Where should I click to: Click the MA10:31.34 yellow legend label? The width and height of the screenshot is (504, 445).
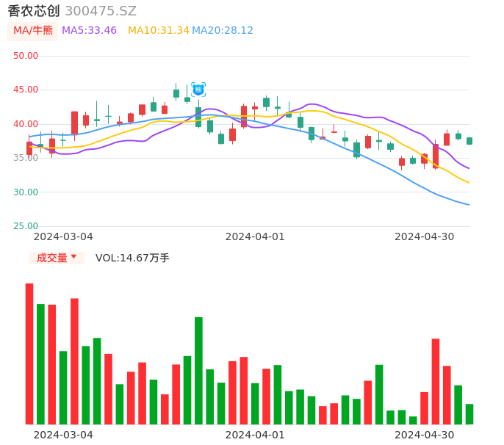[158, 31]
